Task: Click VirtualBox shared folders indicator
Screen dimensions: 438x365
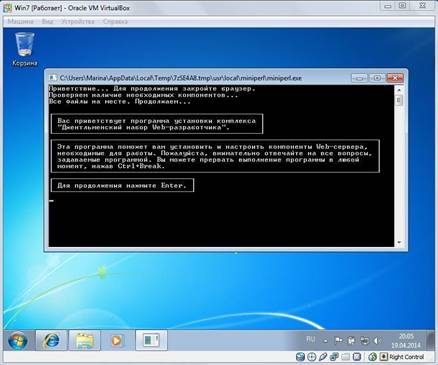Action: [x=345, y=357]
